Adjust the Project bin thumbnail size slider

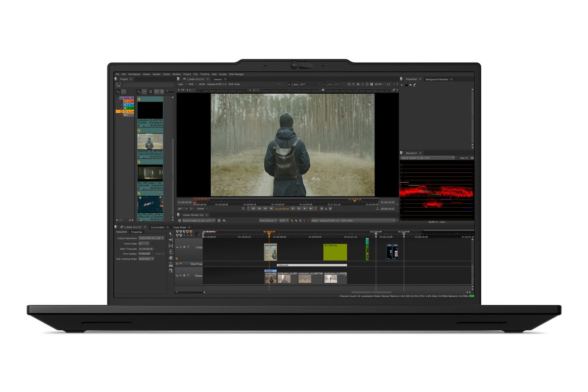171,92
